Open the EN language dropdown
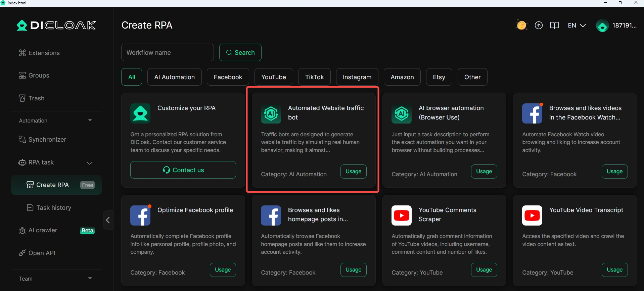The image size is (644, 291). 577,26
